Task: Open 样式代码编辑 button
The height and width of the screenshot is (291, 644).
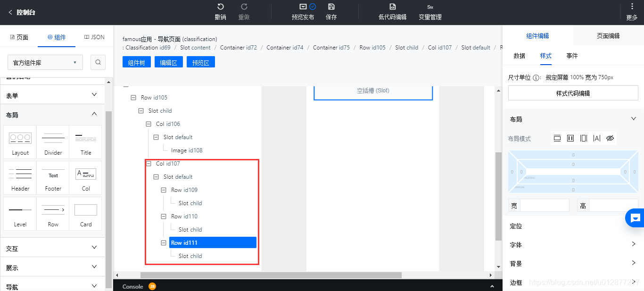Action: coord(573,93)
